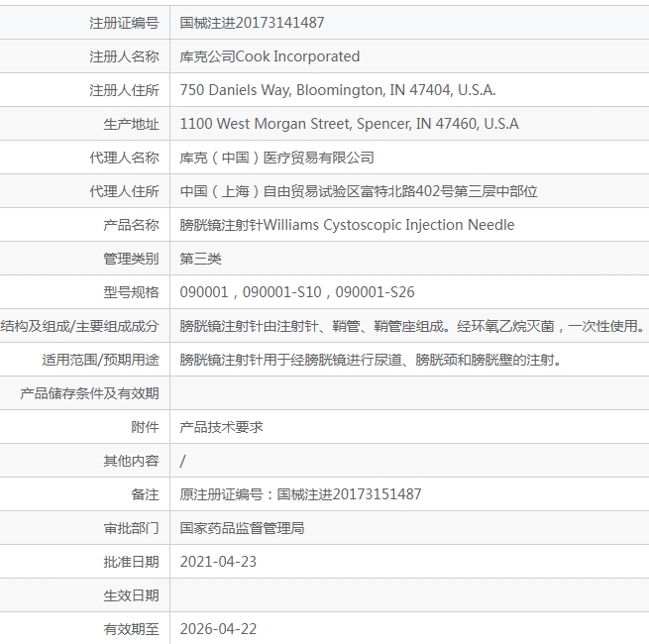Click agent address 中国（上海）自由贸易试验区
This screenshot has width=649, height=644.
[x=359, y=191]
